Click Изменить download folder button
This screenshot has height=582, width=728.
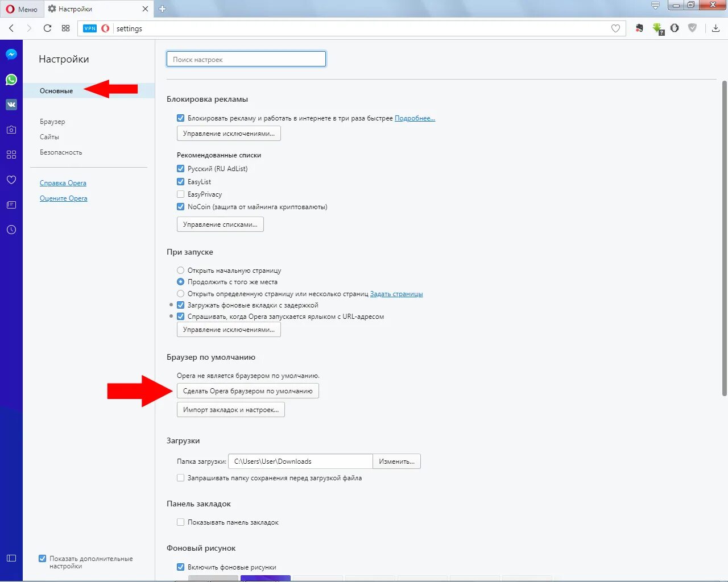[397, 462]
